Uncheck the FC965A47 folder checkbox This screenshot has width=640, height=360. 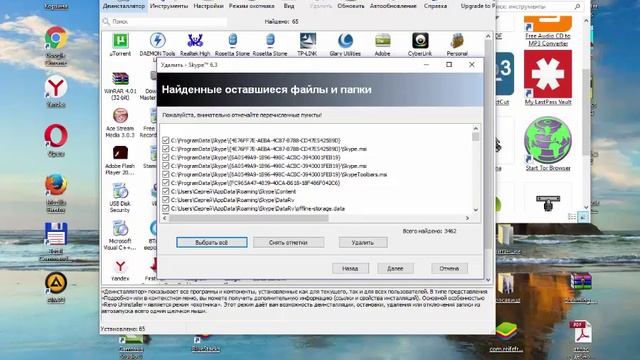(x=165, y=183)
